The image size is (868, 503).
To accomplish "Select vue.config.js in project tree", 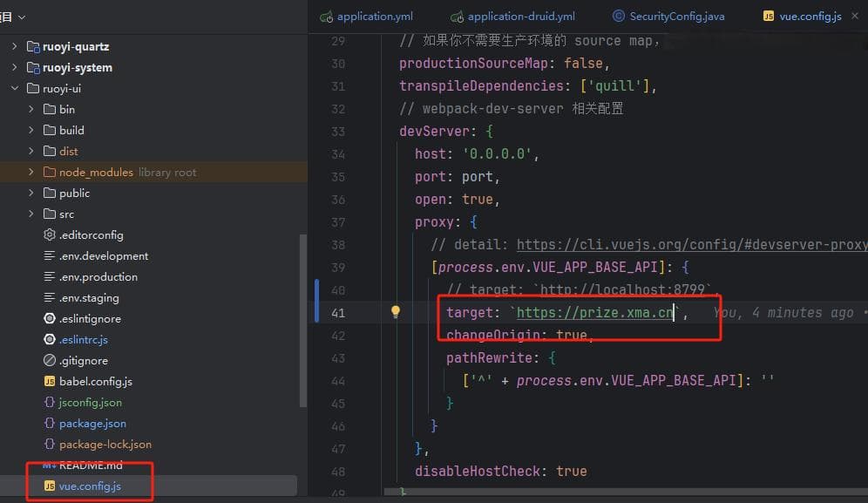I will click(x=90, y=486).
